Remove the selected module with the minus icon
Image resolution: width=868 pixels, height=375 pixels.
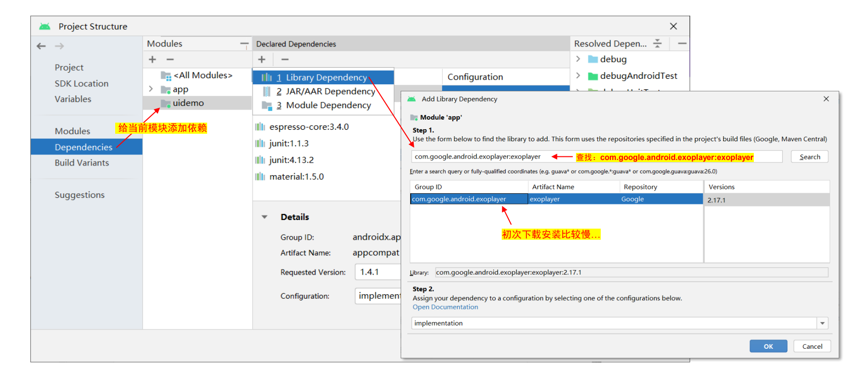coord(170,60)
